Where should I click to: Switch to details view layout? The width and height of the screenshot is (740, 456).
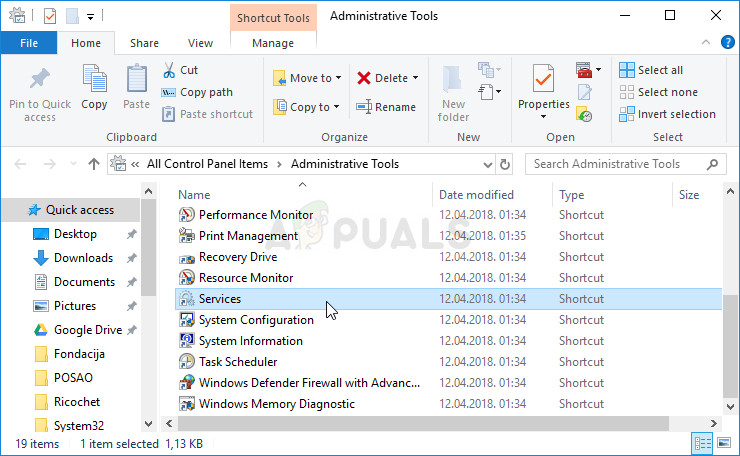702,444
